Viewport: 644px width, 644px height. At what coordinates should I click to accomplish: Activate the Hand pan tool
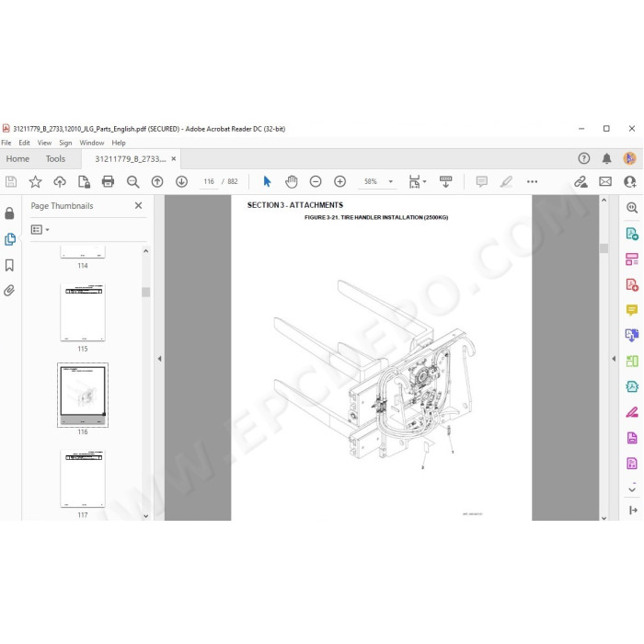292,181
